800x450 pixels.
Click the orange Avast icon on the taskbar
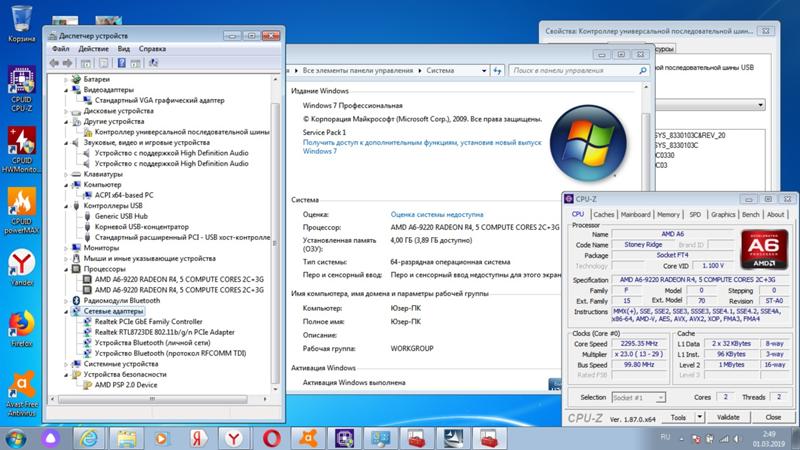[308, 438]
